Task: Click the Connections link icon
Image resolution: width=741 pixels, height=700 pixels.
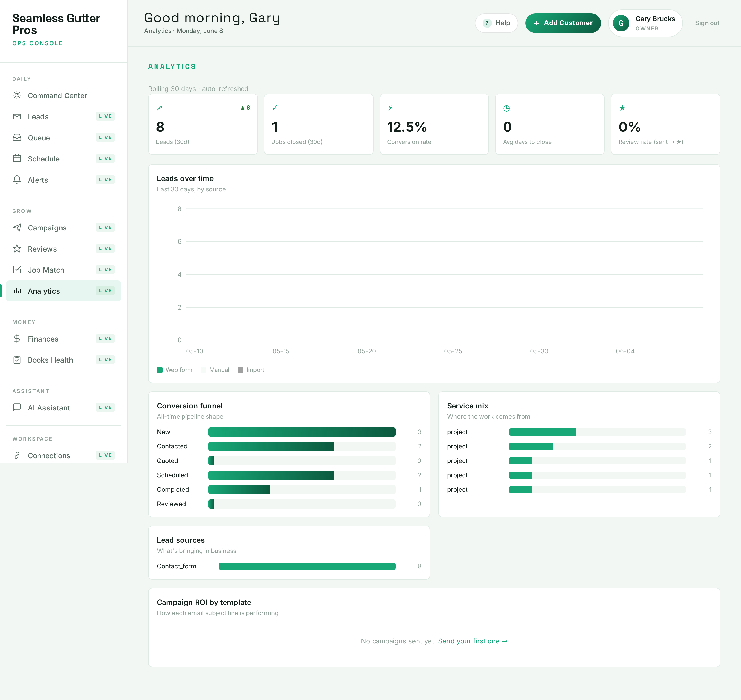Action: [17, 455]
